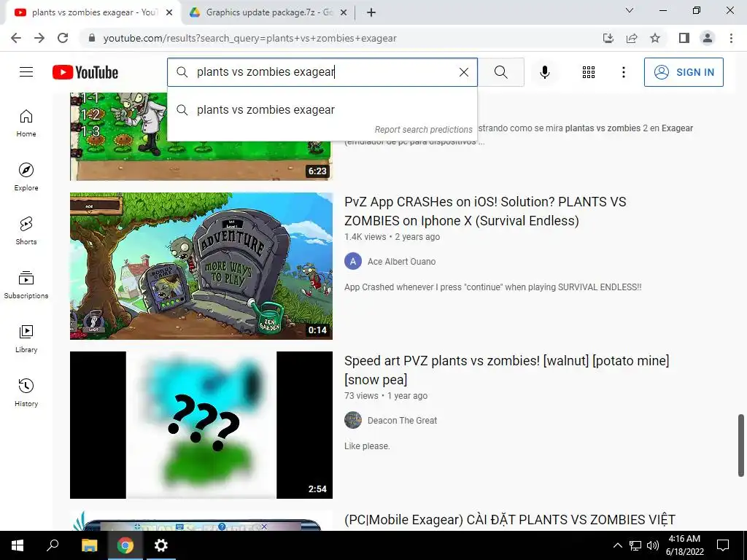Open the Chrome profile avatar
Screen dimensions: 747x560
point(708,38)
